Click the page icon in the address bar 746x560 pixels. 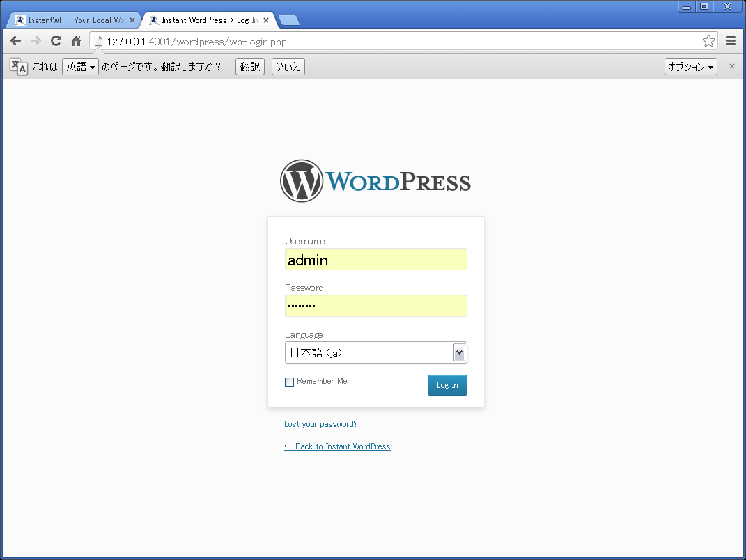(x=98, y=41)
